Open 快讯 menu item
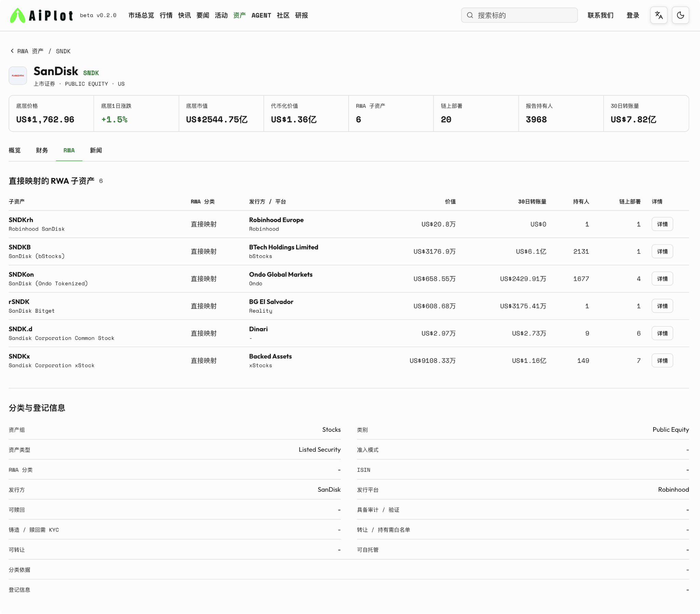 [184, 15]
